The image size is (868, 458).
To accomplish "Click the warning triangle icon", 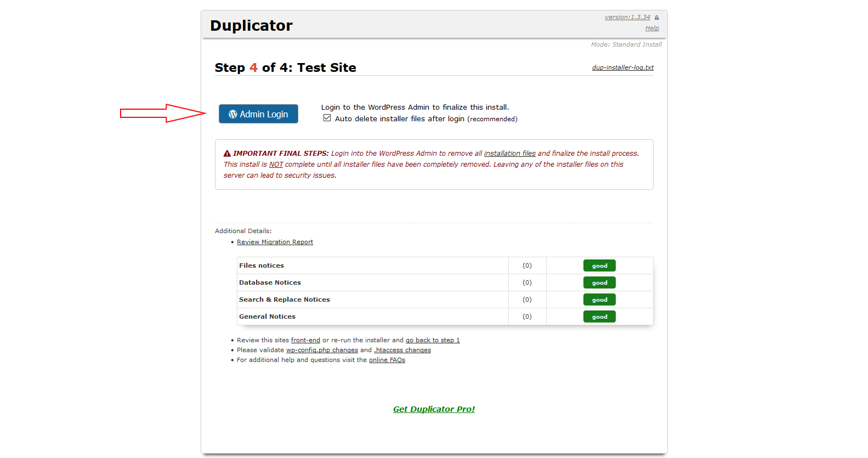I will coord(227,154).
